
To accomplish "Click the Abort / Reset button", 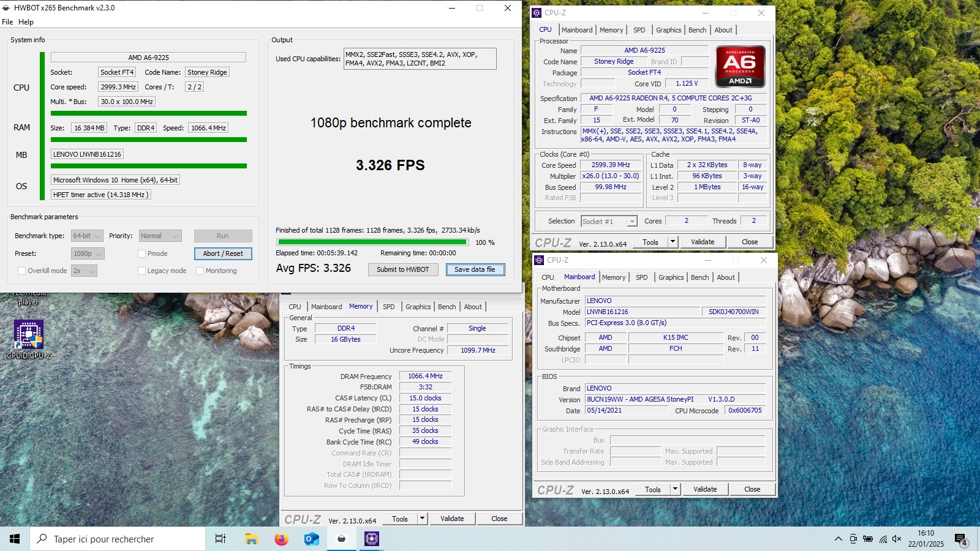I will coord(223,253).
